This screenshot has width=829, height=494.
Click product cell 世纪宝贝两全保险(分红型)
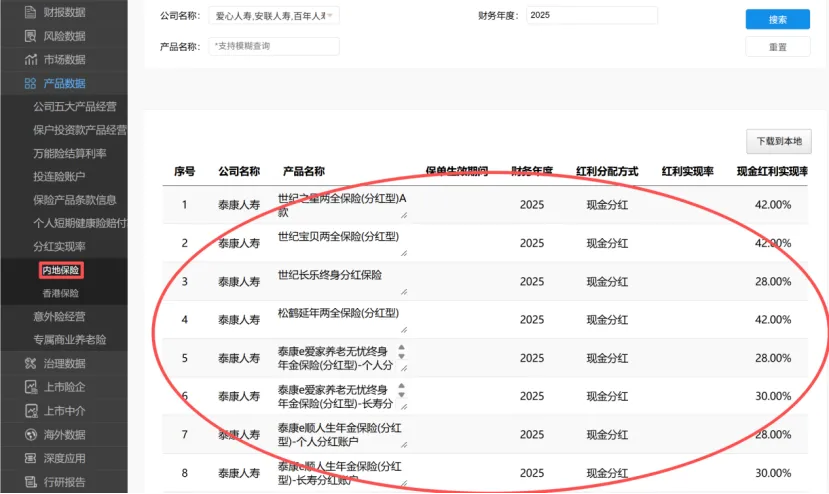pos(342,243)
